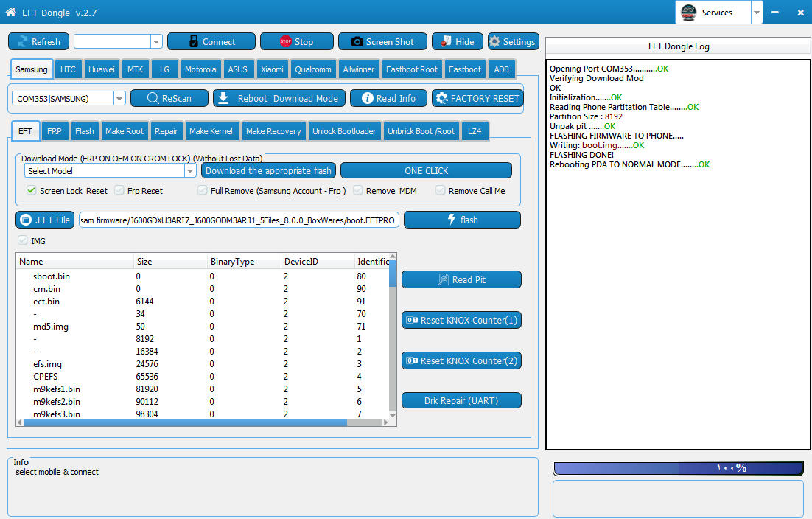The image size is (812, 519).
Task: Click the BinaryType column header
Action: (x=244, y=262)
